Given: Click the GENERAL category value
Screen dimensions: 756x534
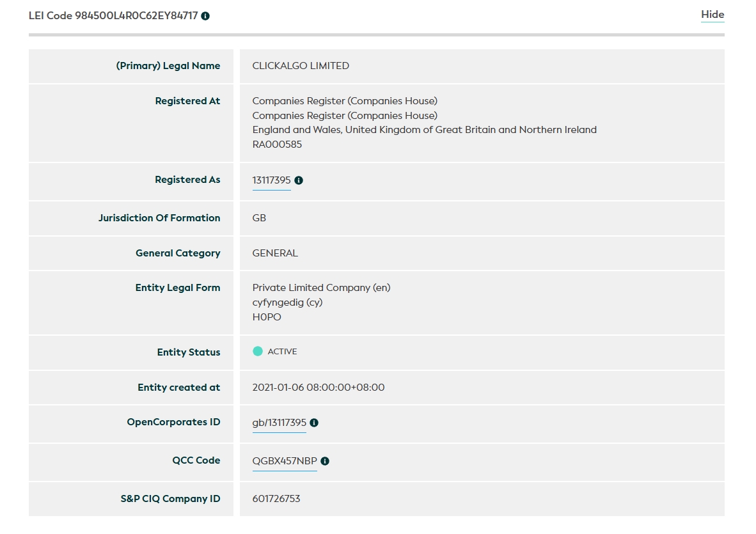Looking at the screenshot, I should coord(275,253).
